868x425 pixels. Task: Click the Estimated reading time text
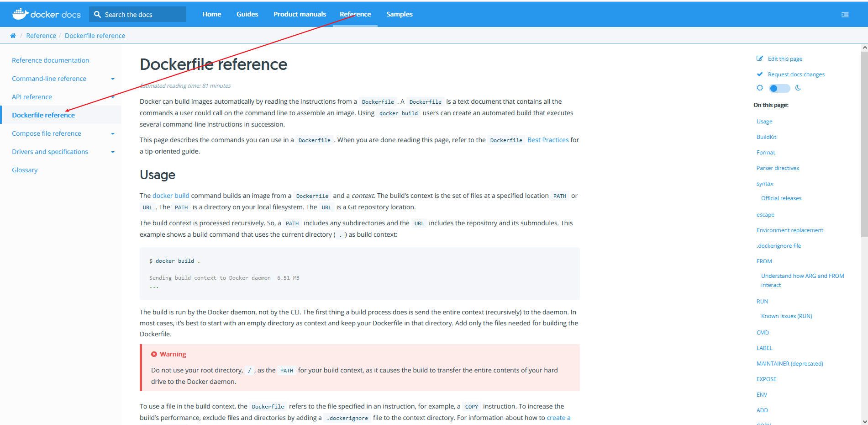(x=185, y=86)
